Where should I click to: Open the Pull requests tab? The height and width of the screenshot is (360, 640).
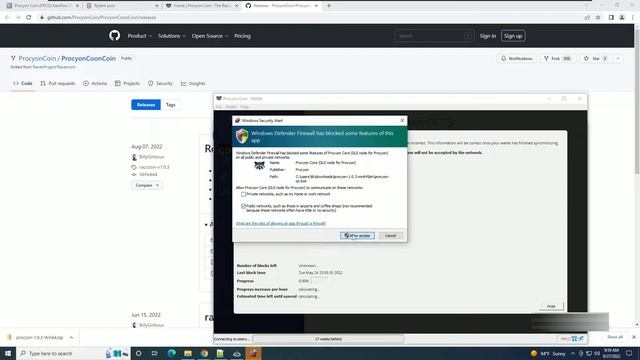tap(58, 83)
